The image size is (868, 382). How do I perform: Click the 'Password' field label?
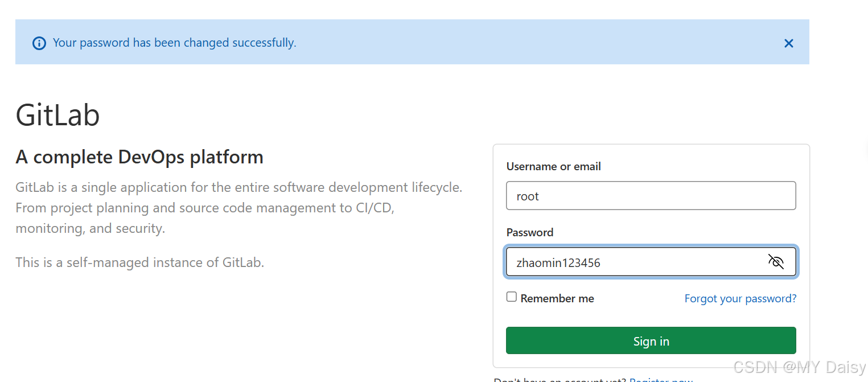[529, 232]
